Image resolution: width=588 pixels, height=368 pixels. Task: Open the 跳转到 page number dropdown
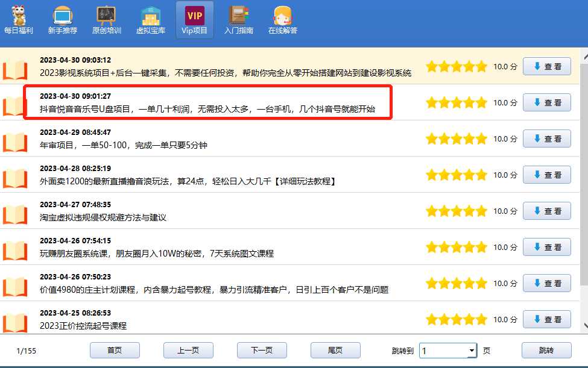(447, 351)
